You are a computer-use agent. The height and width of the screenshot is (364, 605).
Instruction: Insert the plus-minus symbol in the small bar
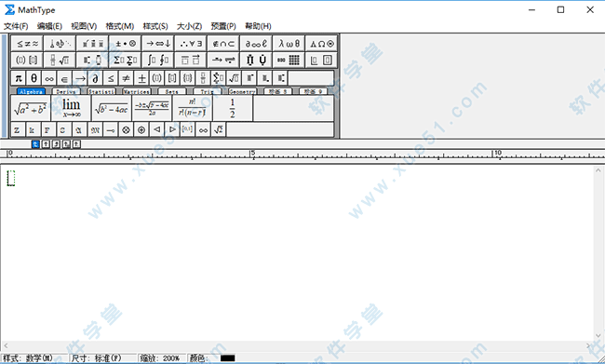pyautogui.click(x=141, y=78)
